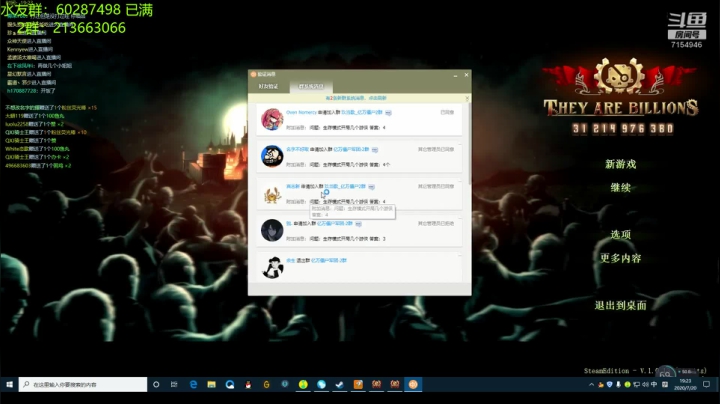Open the second They Are Billions taskbar icon

point(395,384)
